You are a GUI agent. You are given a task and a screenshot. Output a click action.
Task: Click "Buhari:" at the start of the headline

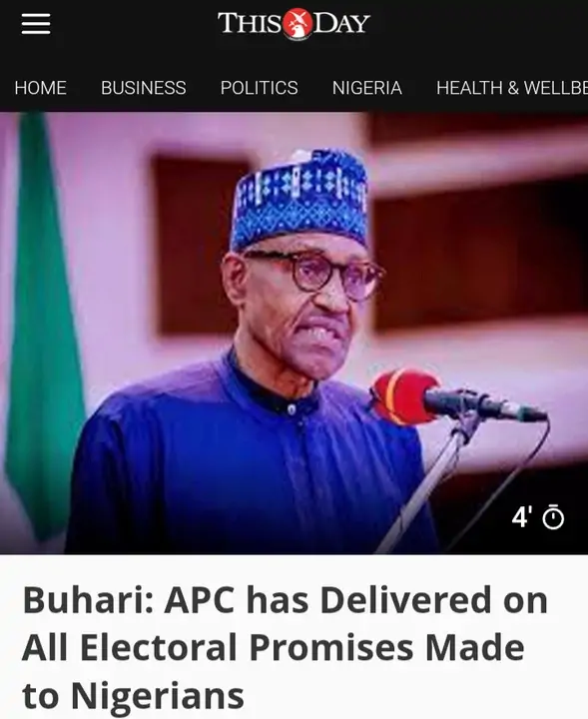click(88, 599)
